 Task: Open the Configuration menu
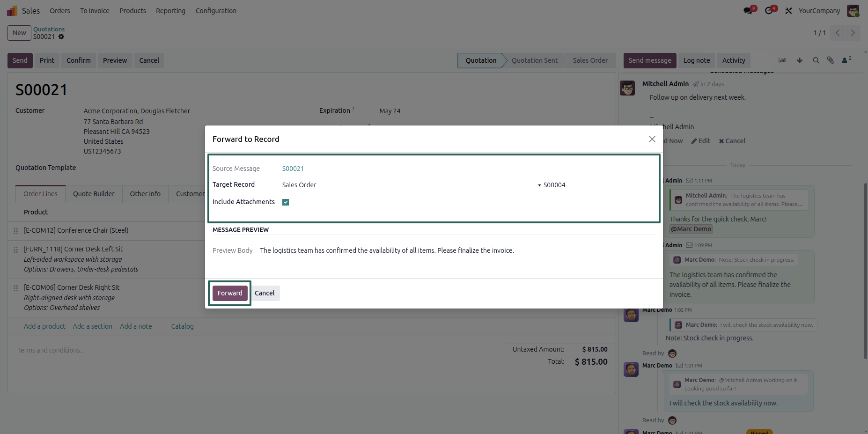(x=216, y=11)
